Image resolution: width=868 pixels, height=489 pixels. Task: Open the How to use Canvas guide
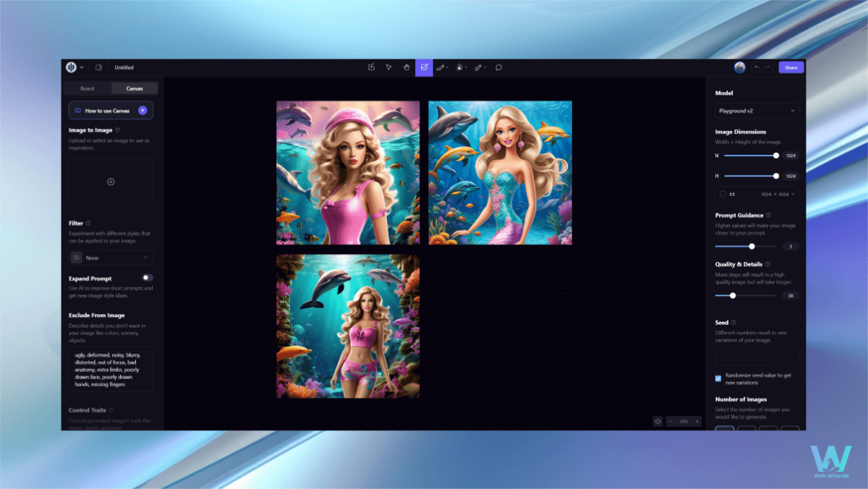tap(111, 110)
